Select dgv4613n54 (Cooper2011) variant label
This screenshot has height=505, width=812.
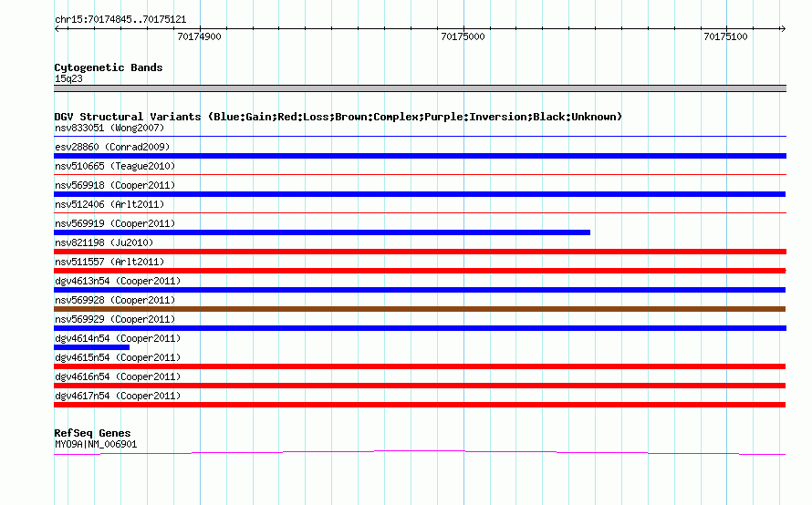(118, 281)
